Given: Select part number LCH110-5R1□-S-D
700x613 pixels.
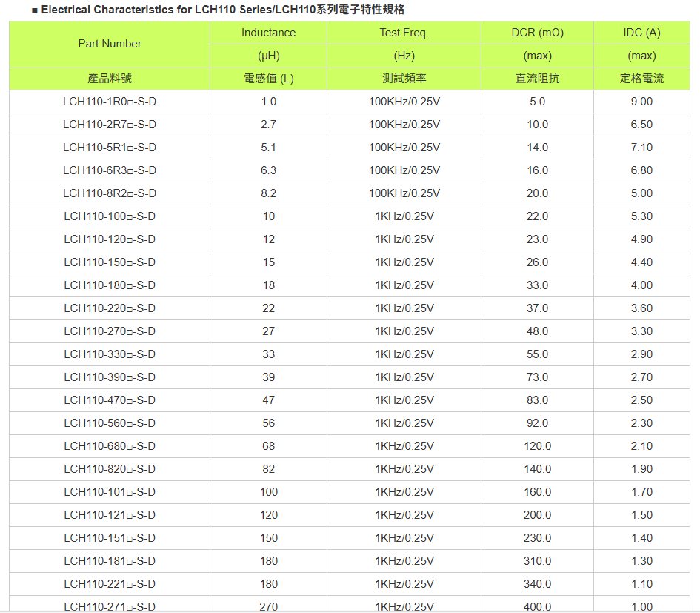Looking at the screenshot, I should [x=110, y=148].
